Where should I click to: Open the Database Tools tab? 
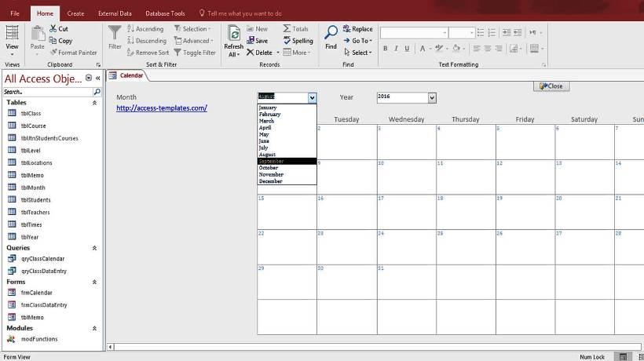tap(165, 13)
